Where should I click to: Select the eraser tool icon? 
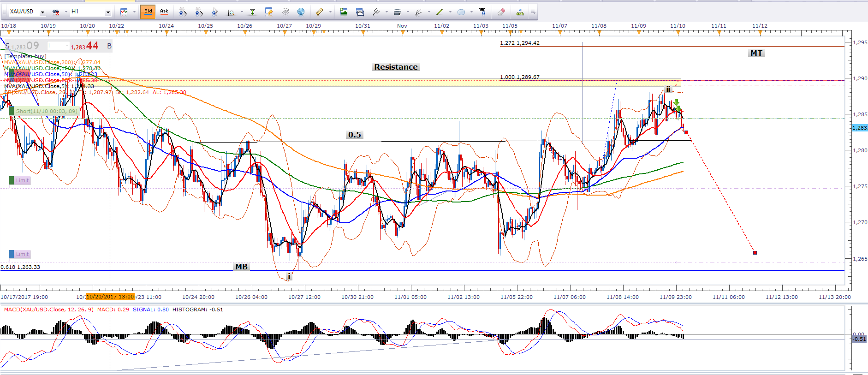pyautogui.click(x=501, y=12)
